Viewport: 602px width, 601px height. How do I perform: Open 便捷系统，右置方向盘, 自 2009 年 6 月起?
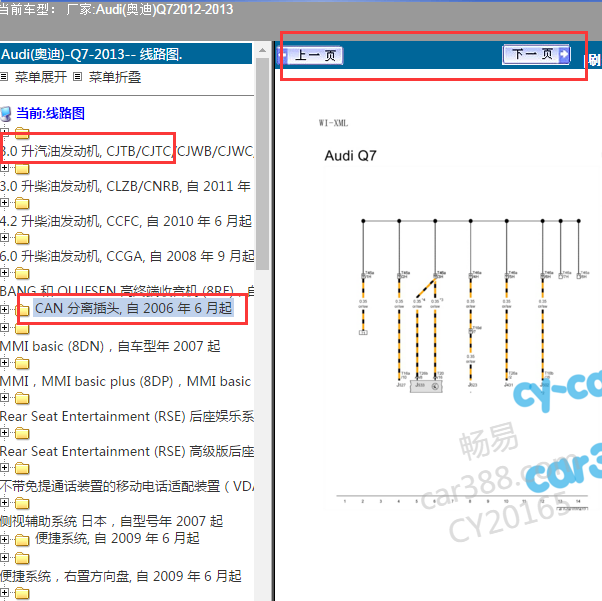coord(121,576)
